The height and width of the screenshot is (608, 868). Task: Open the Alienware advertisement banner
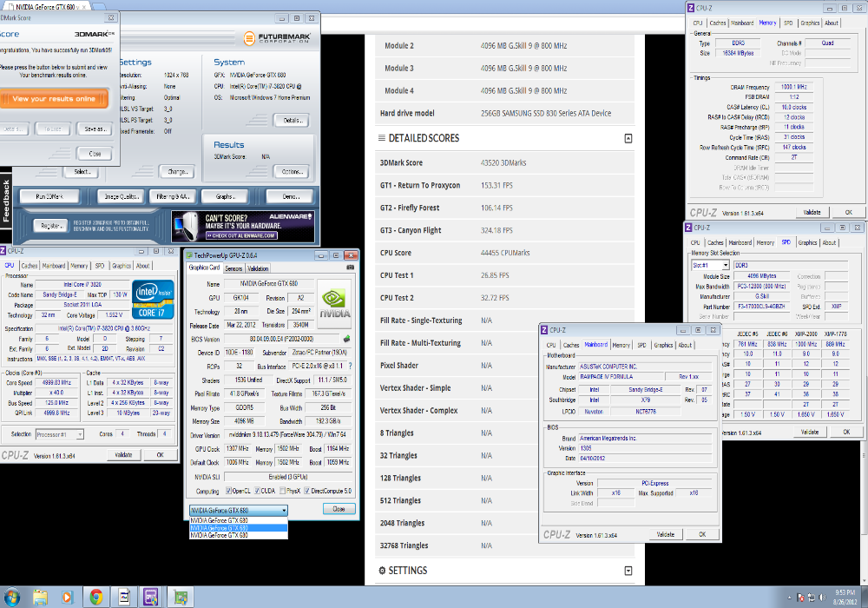(243, 226)
